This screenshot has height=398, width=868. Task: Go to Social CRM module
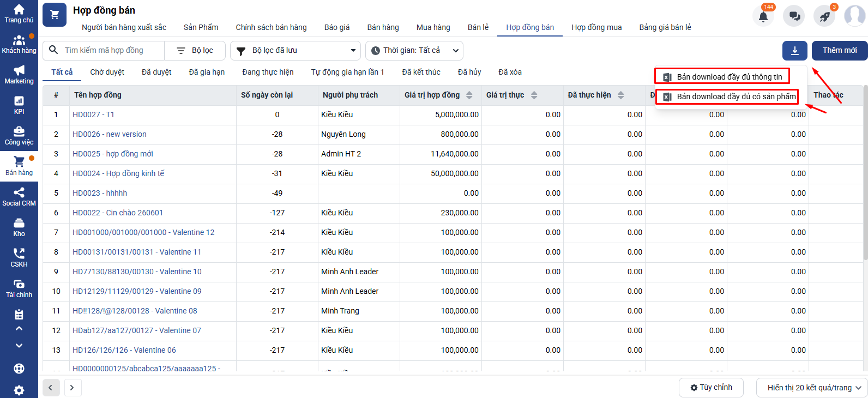pos(19,196)
